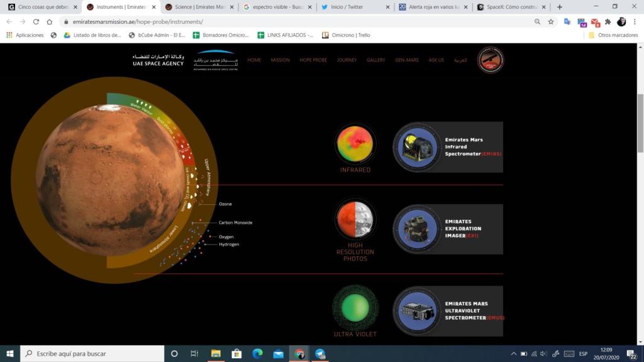The image size is (644, 362).
Task: Open the extensions puzzle piece icon
Action: pyautogui.click(x=608, y=22)
